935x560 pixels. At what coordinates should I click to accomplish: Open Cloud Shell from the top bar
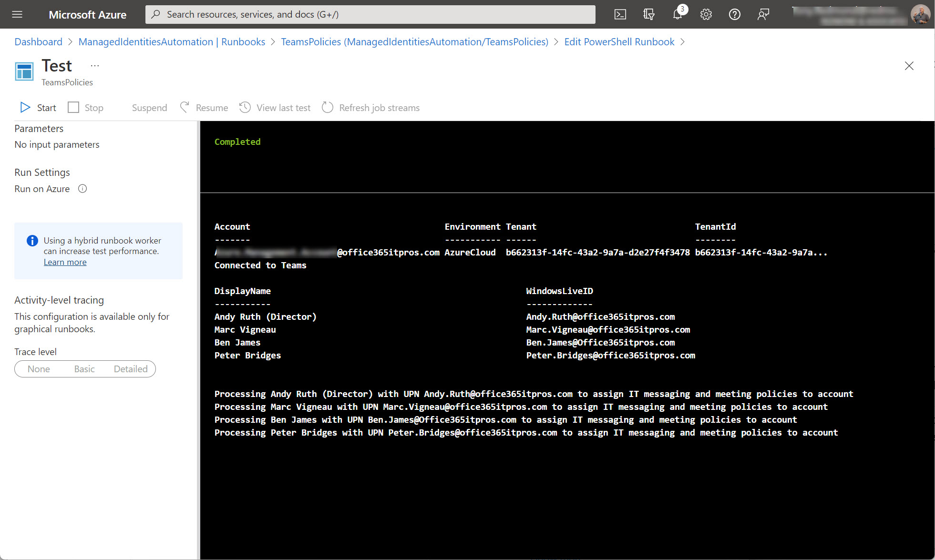coord(620,14)
